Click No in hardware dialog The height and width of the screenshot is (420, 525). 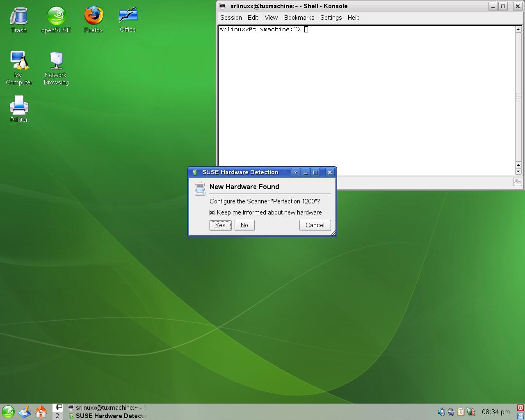click(244, 225)
